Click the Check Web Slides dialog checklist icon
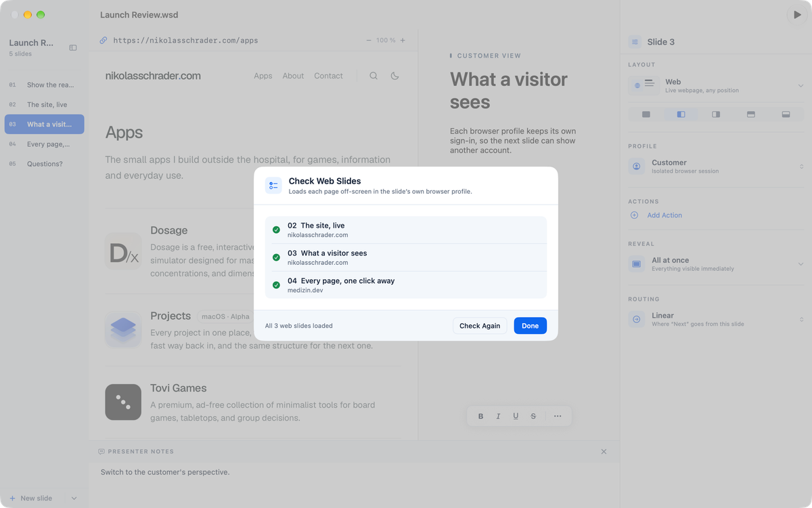The height and width of the screenshot is (508, 812). [273, 186]
